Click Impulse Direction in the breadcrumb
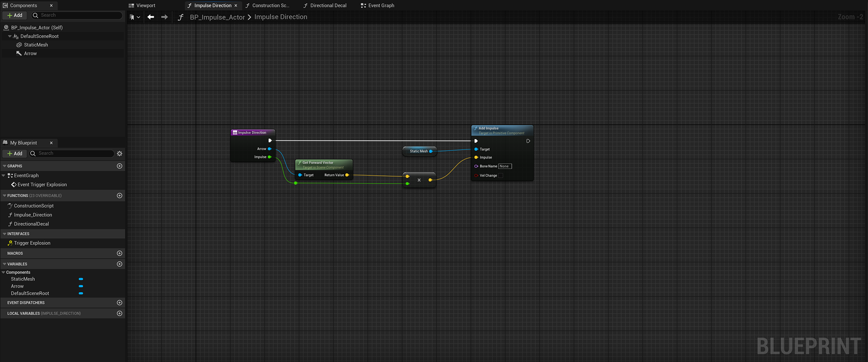The image size is (868, 362). coord(281,17)
